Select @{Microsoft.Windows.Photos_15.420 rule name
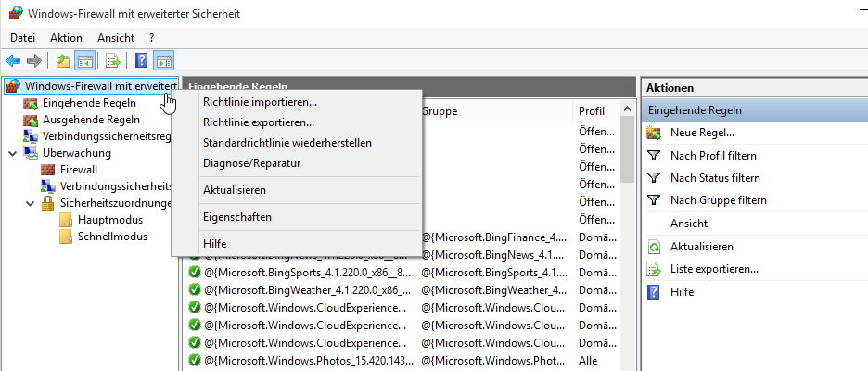 pos(309,360)
